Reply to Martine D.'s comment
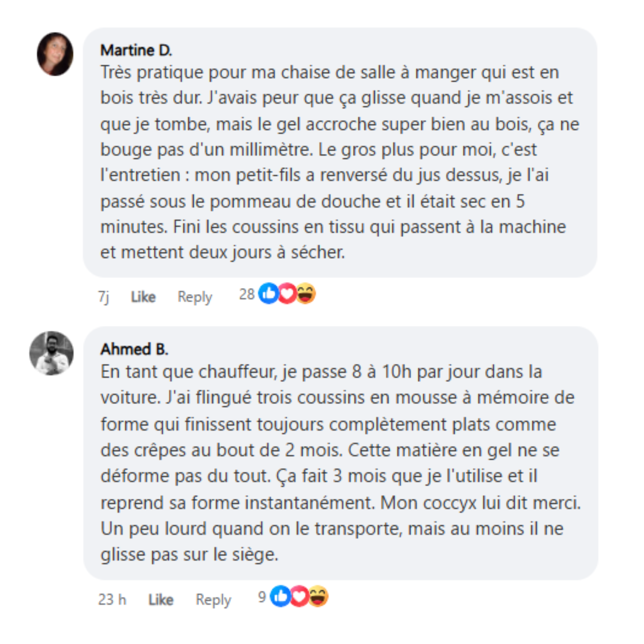This screenshot has width=644, height=644. tap(195, 297)
